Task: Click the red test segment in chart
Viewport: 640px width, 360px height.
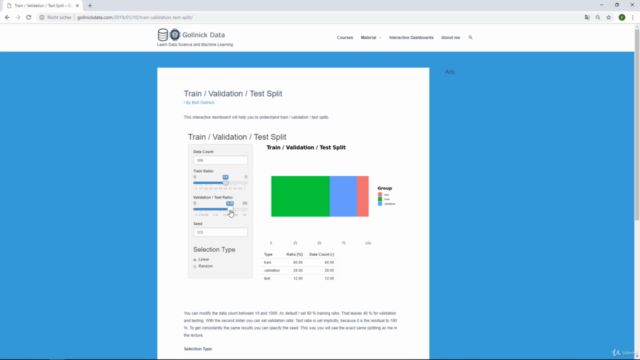Action: [363, 196]
